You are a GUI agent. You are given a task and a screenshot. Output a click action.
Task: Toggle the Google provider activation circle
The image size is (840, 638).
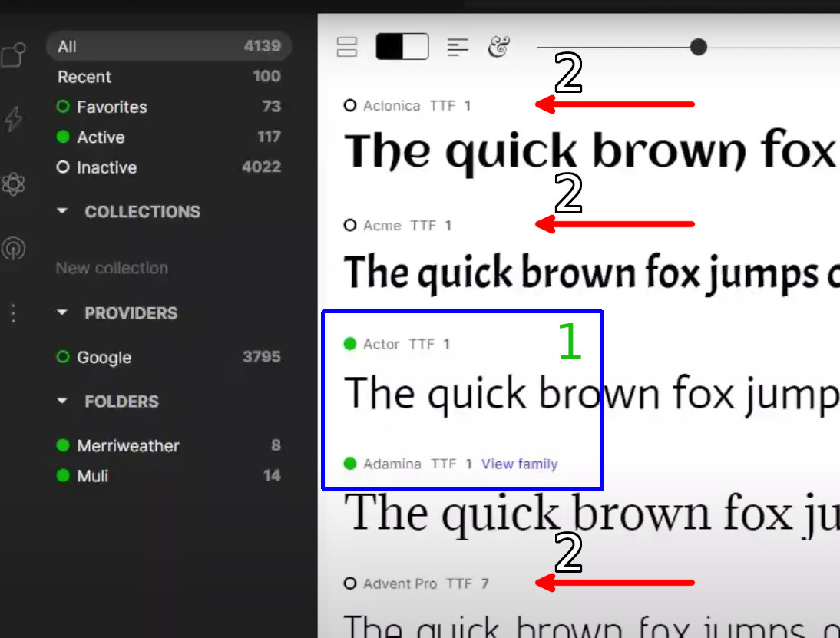63,357
